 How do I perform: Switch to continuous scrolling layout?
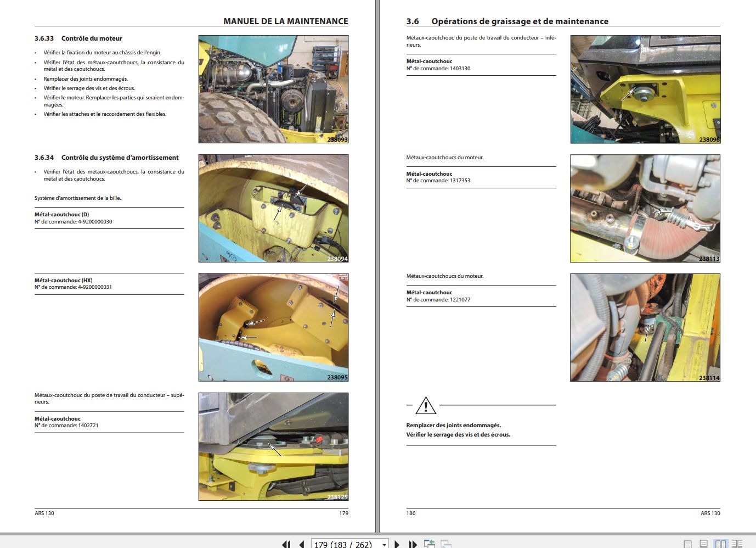click(703, 544)
